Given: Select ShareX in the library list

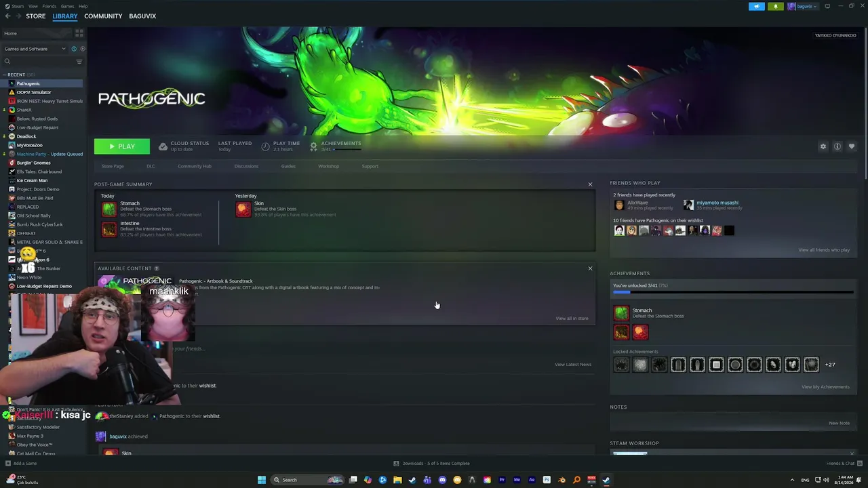Looking at the screenshot, I should (24, 110).
